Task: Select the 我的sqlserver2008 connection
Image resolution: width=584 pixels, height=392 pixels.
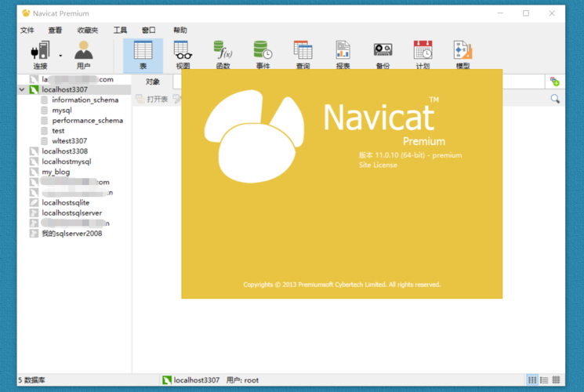Action: 72,234
